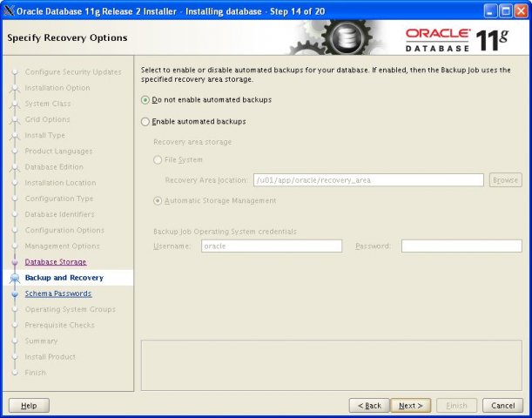Click Install Type step text
The height and width of the screenshot is (418, 532).
[44, 135]
